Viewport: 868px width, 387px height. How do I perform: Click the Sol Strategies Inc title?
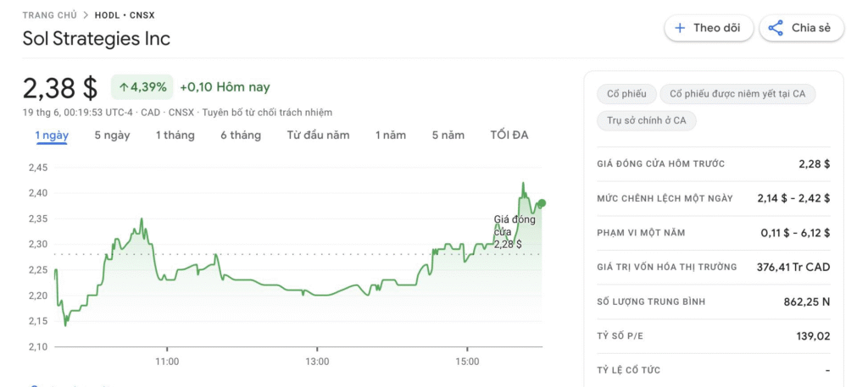click(x=97, y=39)
